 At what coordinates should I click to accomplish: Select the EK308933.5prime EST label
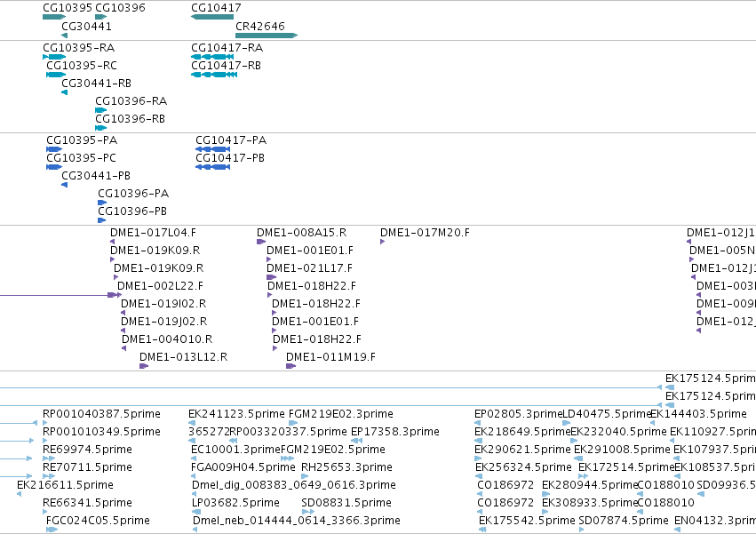[590, 503]
